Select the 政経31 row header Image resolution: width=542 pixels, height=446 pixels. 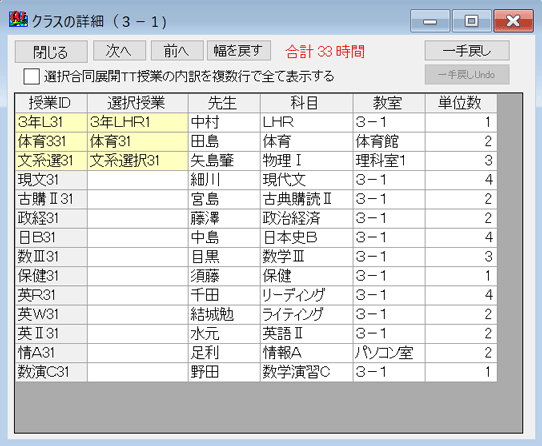(51, 218)
